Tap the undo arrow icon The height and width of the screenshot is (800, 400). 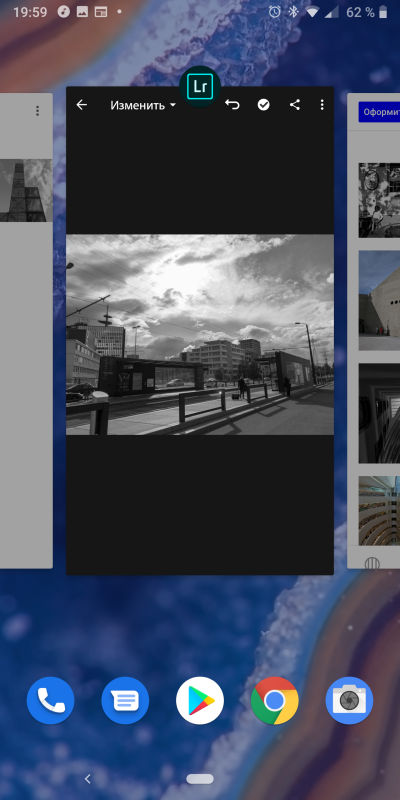[x=232, y=105]
